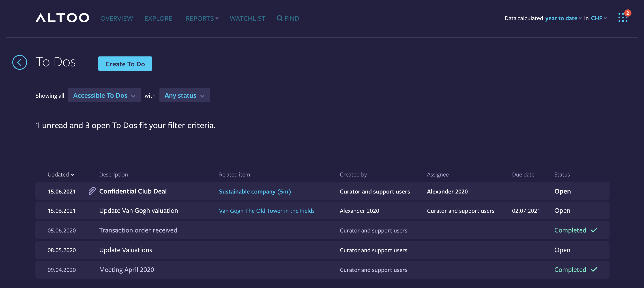Open Find search
Viewport: 644px width, 288px height.
(x=288, y=18)
